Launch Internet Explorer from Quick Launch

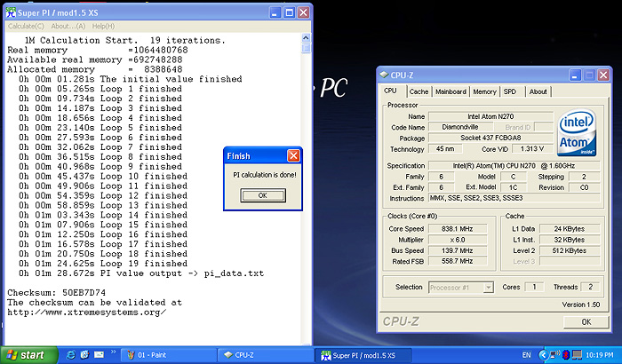click(71, 355)
